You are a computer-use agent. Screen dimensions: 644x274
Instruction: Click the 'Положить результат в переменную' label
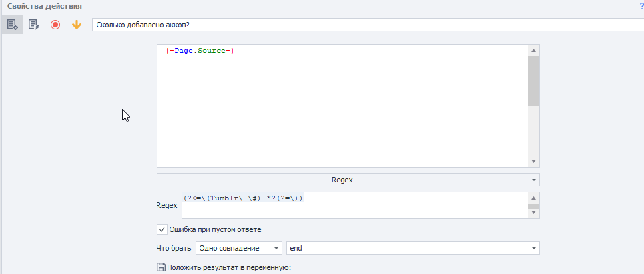(229, 267)
